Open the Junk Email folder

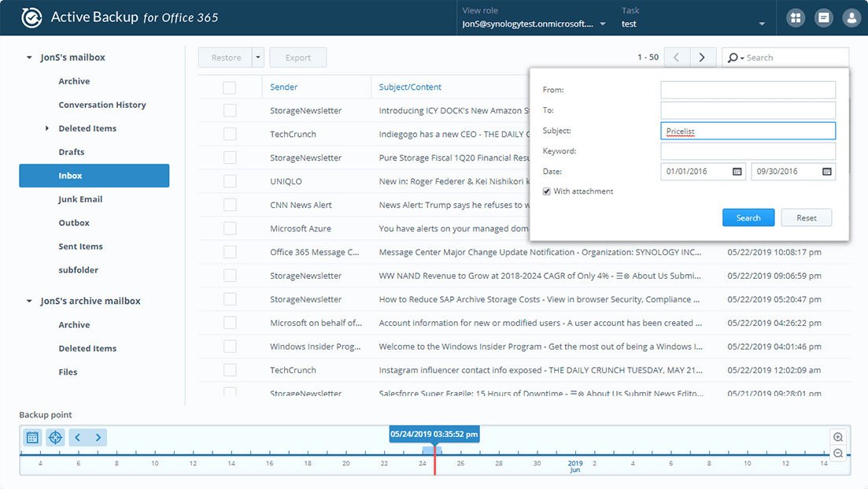(x=80, y=199)
